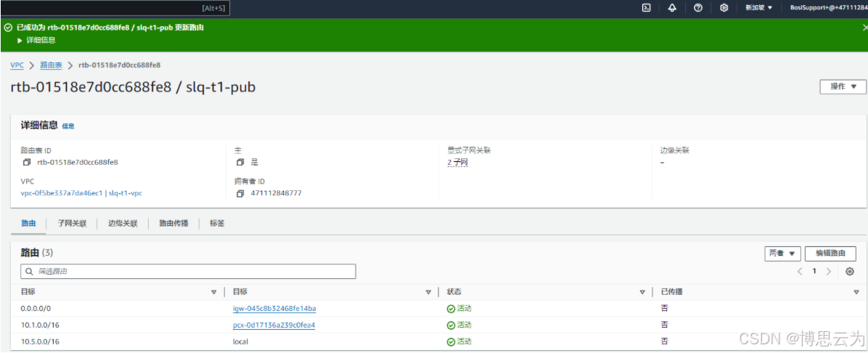Viewport: 868px width, 353px height.
Task: Sort by second 目标 column arrow
Action: coord(428,292)
